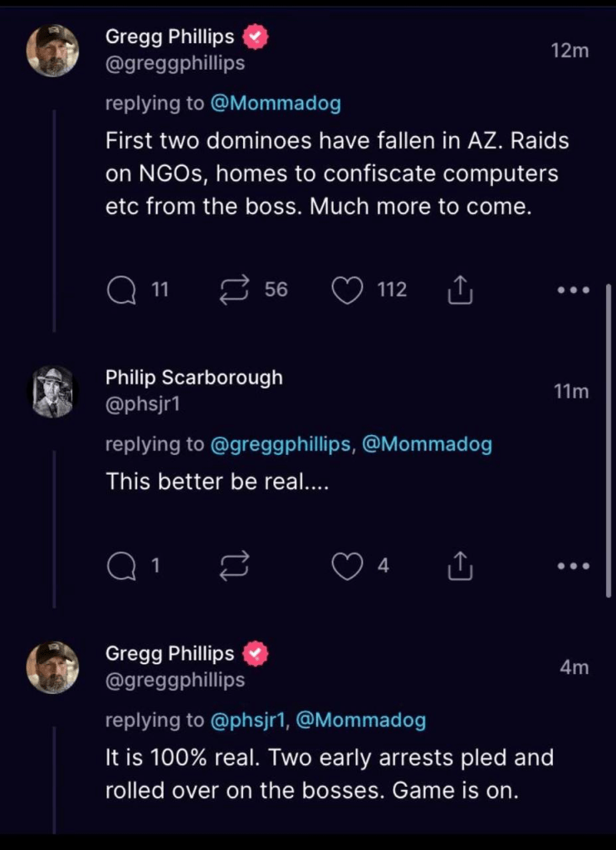Open Philip Scarborough's profile picture
Viewport: 616px width, 850px height.
(x=53, y=392)
